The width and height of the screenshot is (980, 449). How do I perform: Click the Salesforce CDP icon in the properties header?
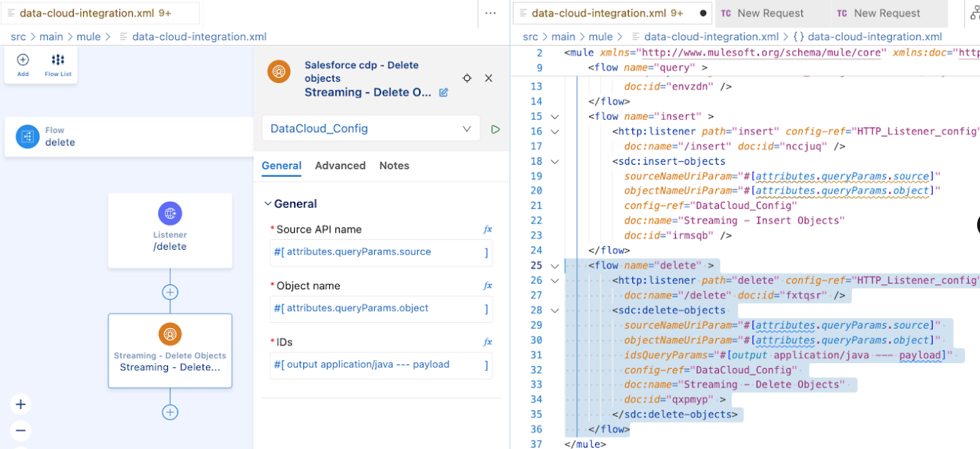tap(279, 72)
